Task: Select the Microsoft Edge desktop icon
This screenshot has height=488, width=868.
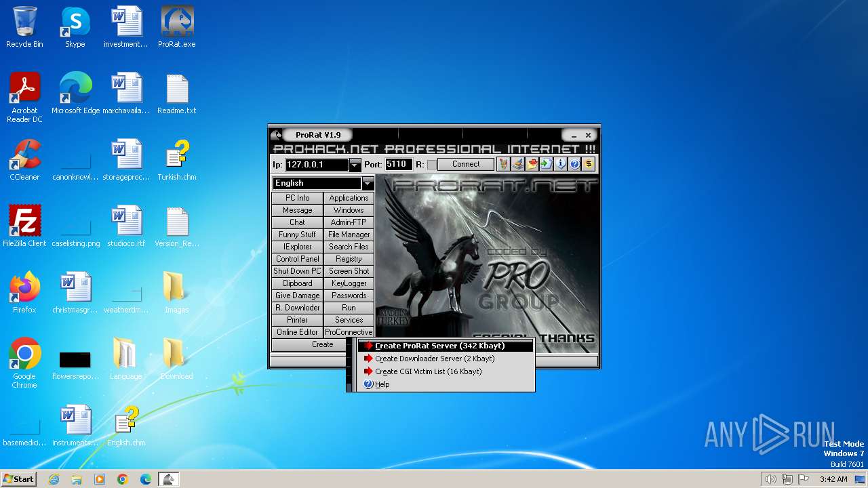Action: click(75, 94)
